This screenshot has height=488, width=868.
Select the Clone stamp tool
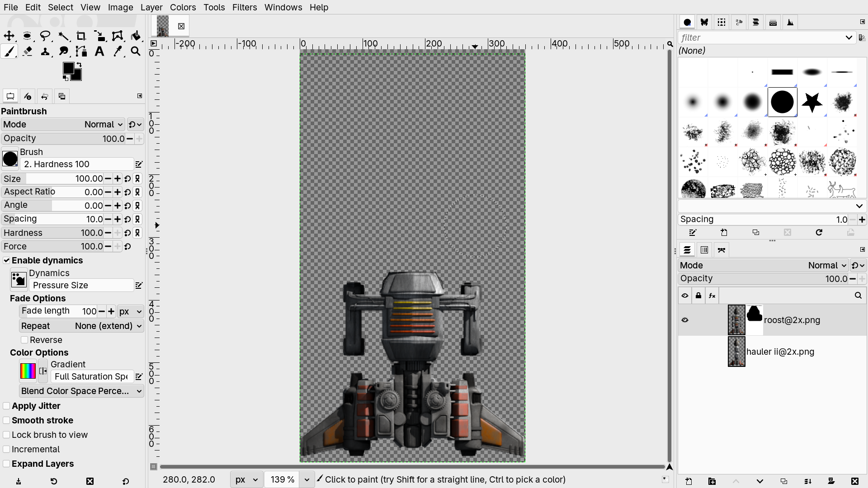[x=45, y=52]
